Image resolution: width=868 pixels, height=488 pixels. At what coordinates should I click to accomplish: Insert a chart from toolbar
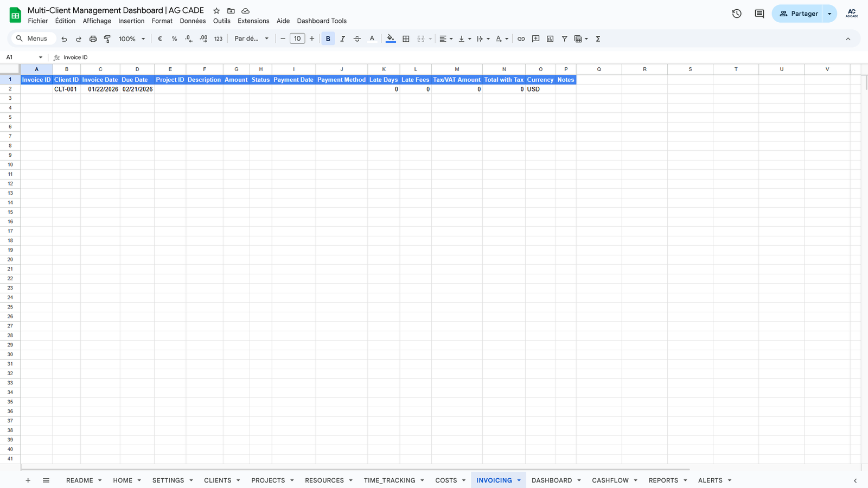coord(550,39)
